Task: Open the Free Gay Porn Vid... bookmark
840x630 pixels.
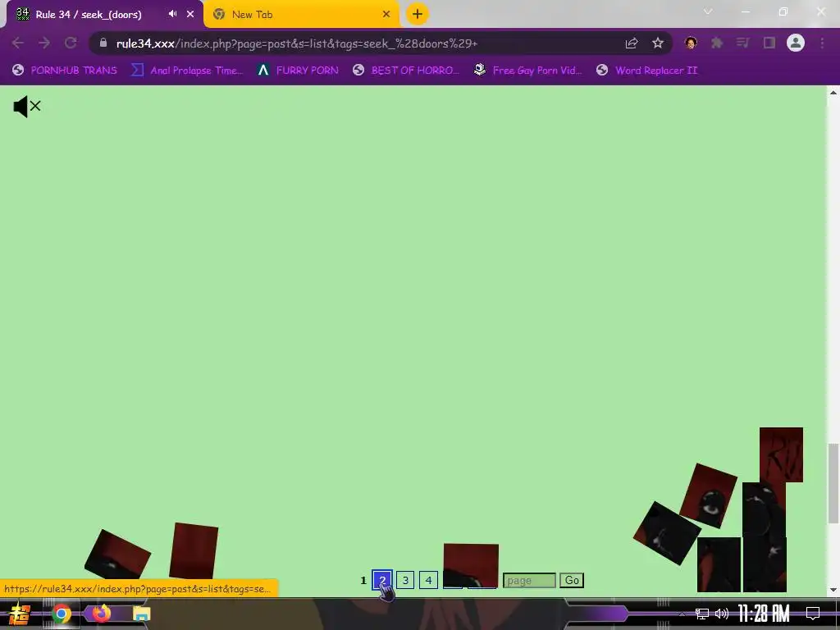Action: point(527,71)
